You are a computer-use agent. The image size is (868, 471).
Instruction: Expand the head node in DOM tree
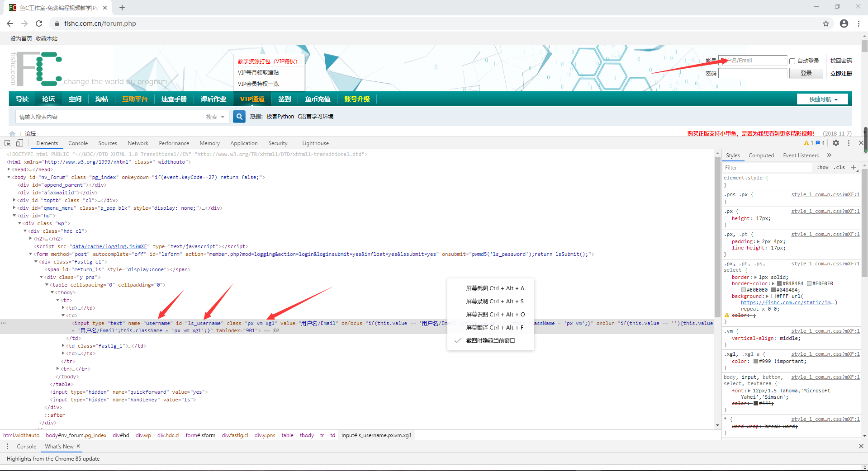(9, 170)
